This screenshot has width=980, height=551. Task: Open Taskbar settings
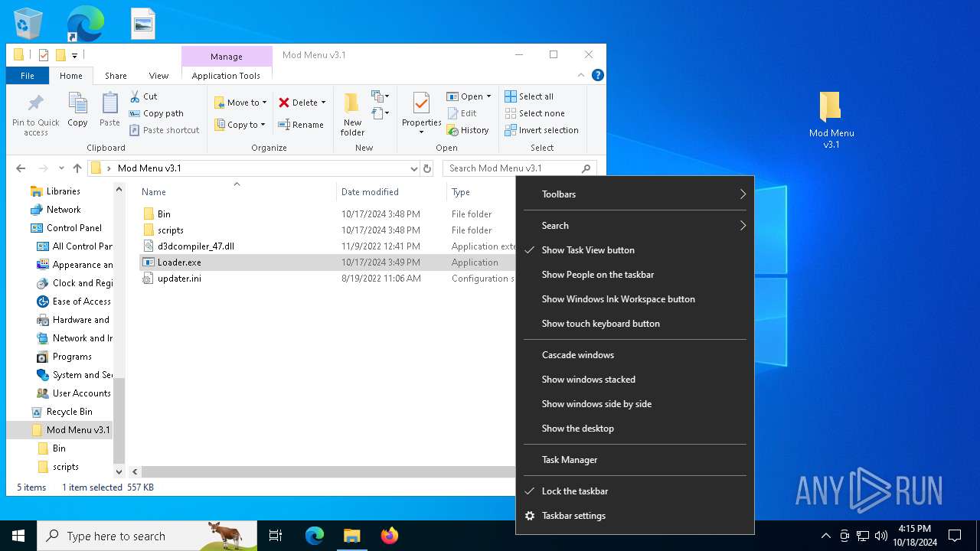(x=635, y=516)
